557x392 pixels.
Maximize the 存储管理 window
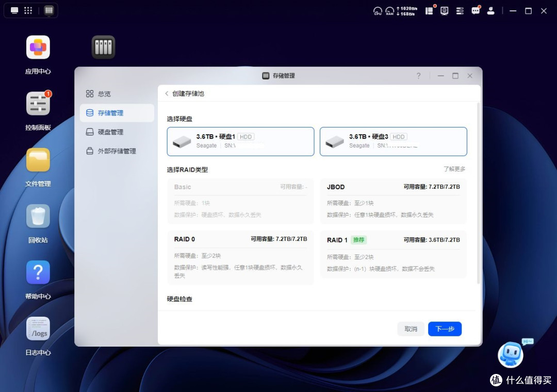coord(455,76)
